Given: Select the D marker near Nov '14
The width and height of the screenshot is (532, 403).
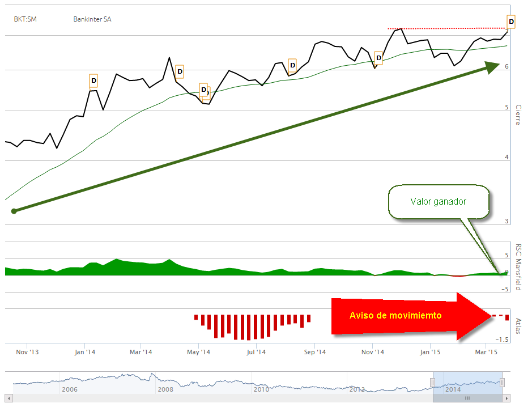Looking at the screenshot, I should tap(378, 58).
